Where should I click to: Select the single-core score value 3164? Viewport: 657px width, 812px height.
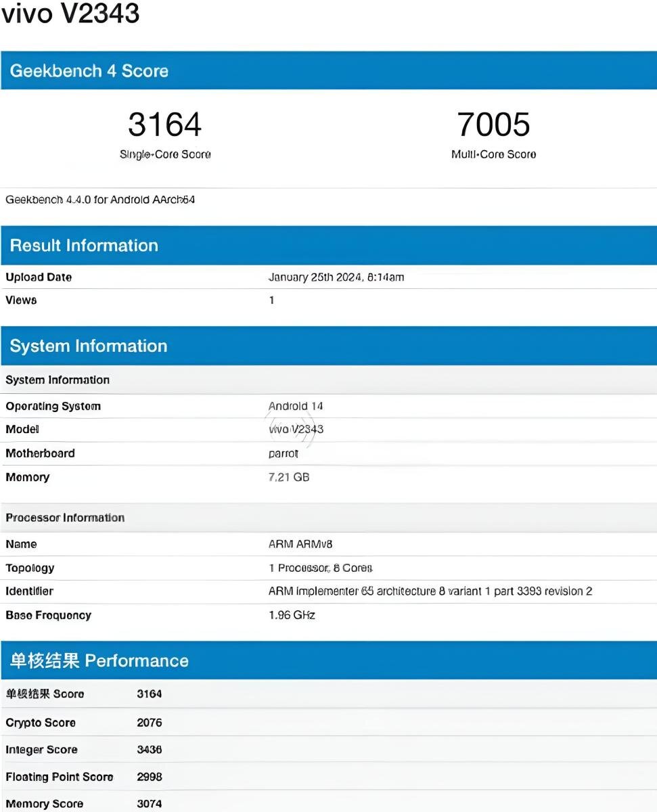[165, 125]
